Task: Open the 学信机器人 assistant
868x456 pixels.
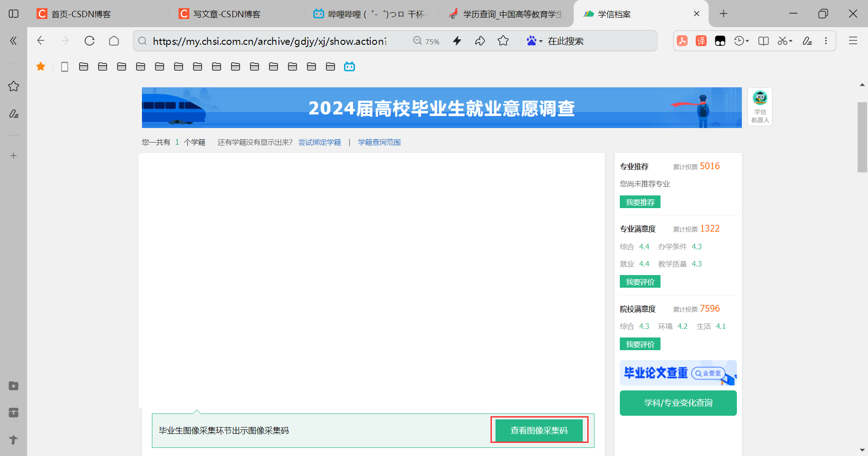Action: click(x=760, y=107)
